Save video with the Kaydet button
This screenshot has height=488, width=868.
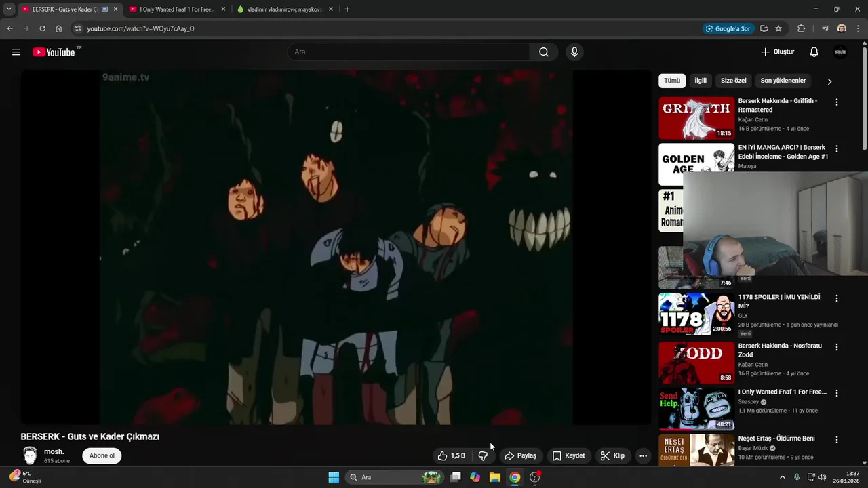[568, 455]
